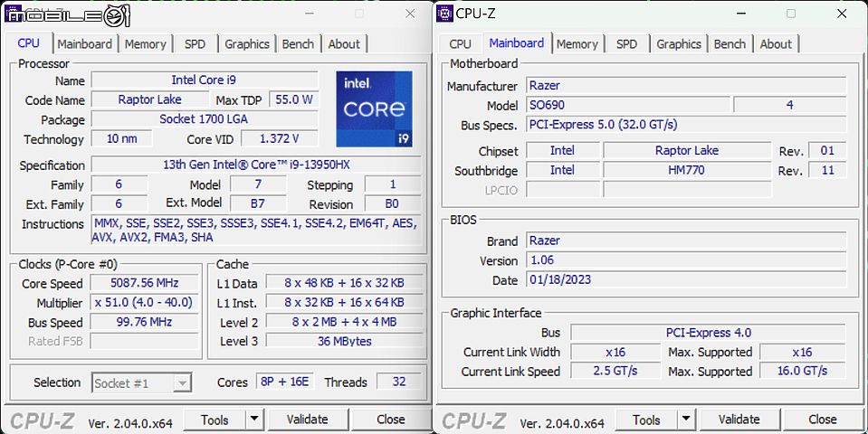The width and height of the screenshot is (868, 434).
Task: Switch to CPU tab in right window
Action: pos(460,44)
